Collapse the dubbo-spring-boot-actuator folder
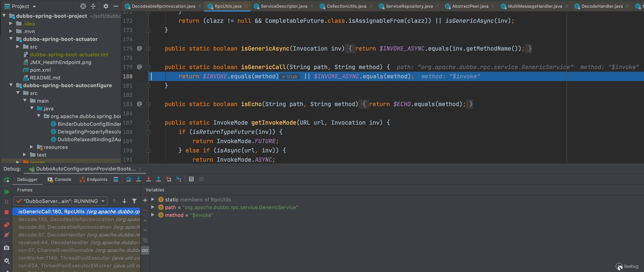 point(11,39)
